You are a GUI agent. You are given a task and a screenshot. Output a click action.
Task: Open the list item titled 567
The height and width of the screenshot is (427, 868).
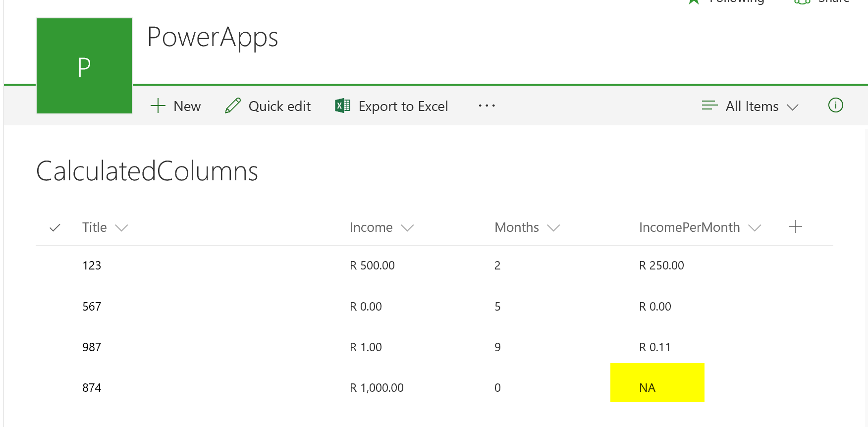click(92, 307)
